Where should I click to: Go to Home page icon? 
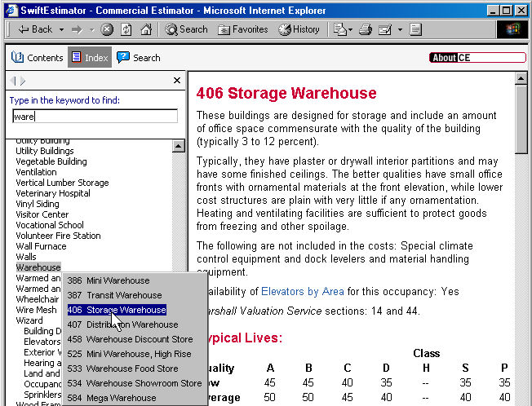tap(146, 29)
